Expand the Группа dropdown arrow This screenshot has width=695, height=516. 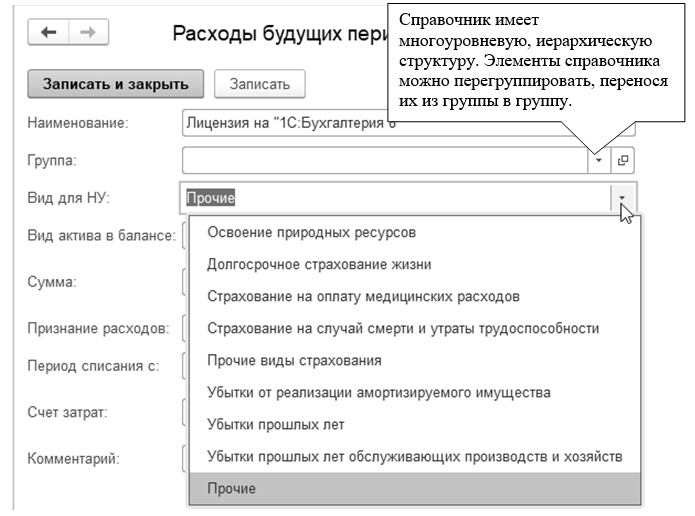(x=598, y=160)
